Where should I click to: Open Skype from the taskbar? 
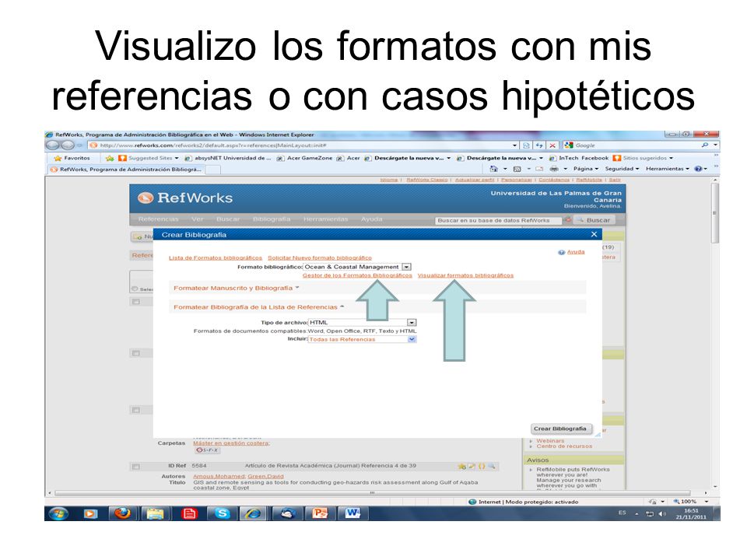point(222,513)
